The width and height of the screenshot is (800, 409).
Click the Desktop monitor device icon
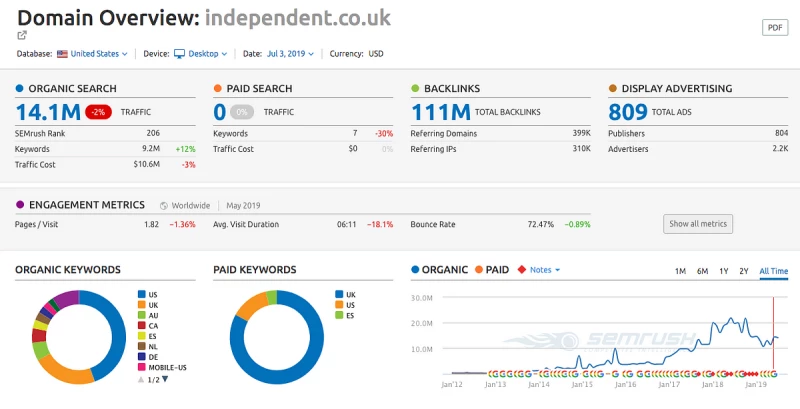(180, 54)
